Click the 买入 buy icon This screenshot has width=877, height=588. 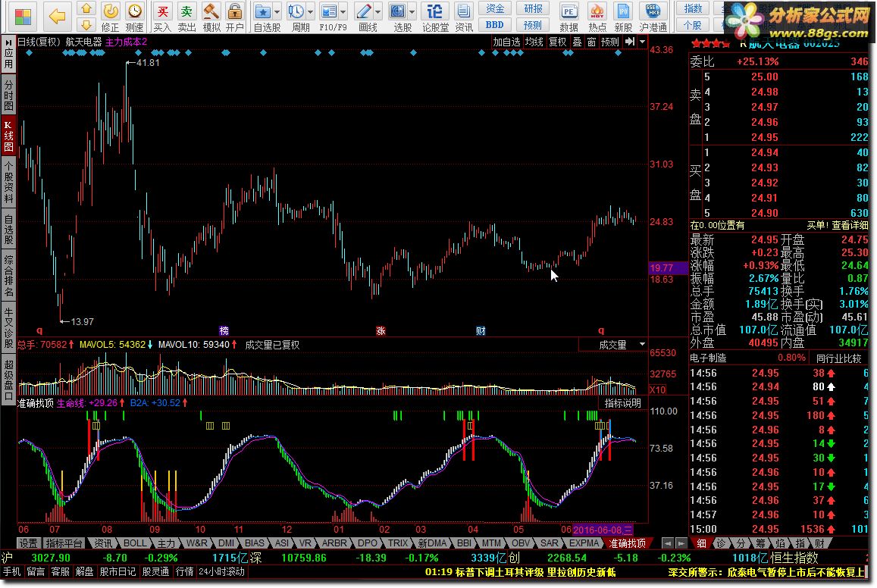[162, 17]
